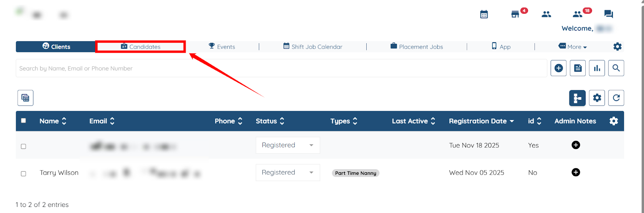Click the spreadsheet export icon above the table
Screen dimensions: 644x213
click(x=25, y=98)
